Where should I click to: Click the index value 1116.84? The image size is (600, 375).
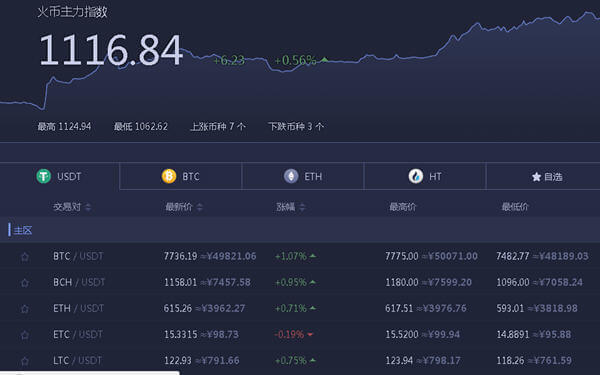click(111, 50)
